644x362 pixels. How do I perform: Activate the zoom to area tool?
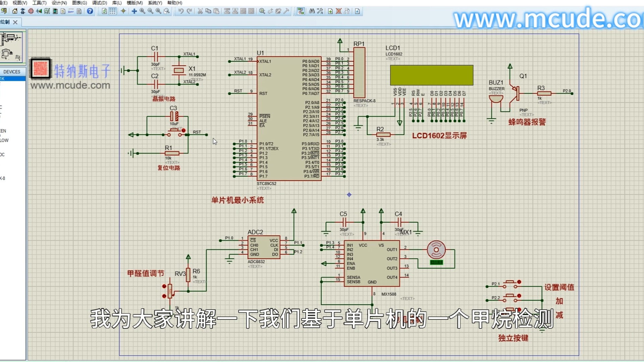(x=166, y=11)
